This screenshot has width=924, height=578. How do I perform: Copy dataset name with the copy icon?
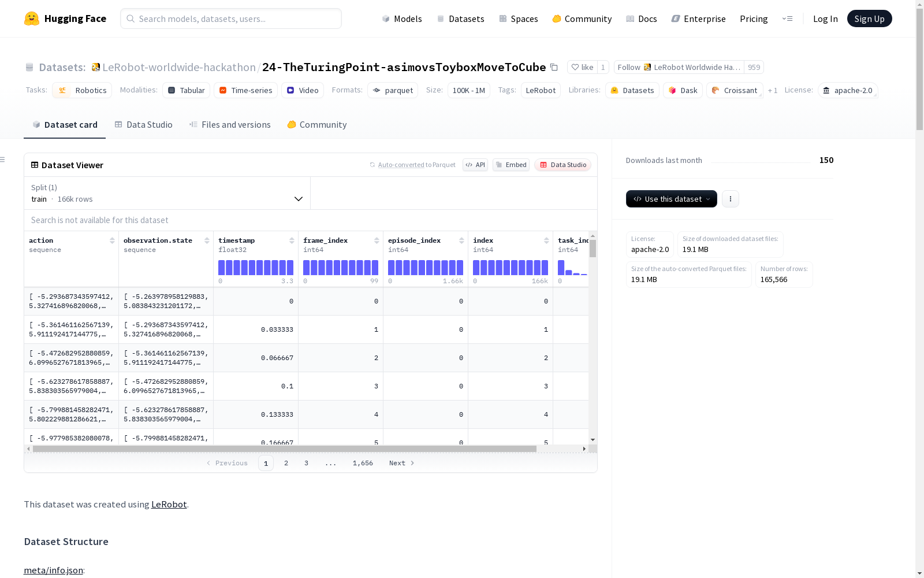(554, 67)
